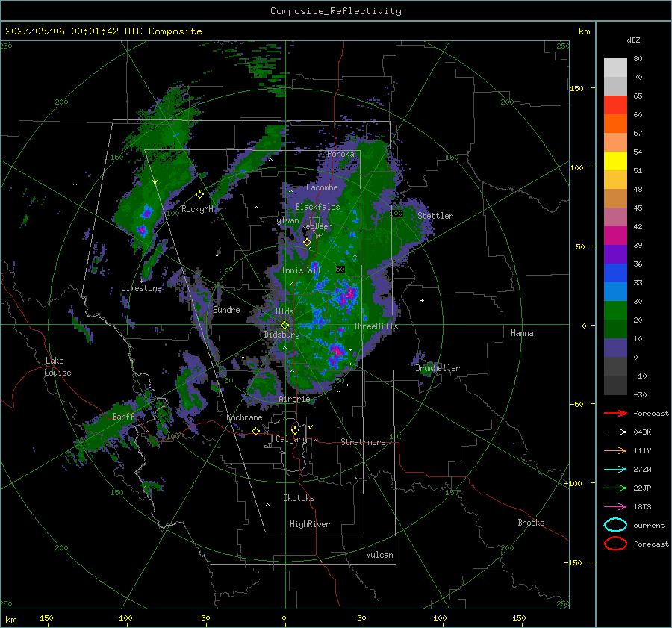The height and width of the screenshot is (628, 672).
Task: Click the yellow diamond marker below Cochrane
Action: click(256, 431)
